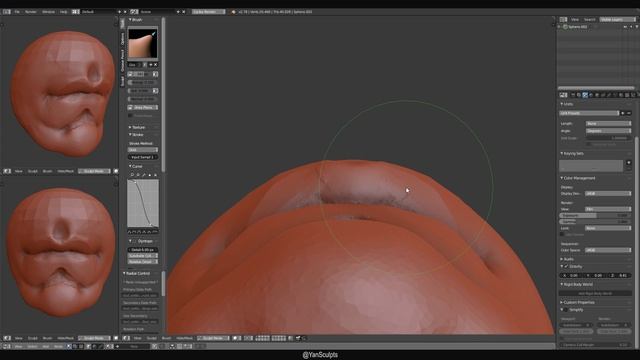Viewport: 640px width, 360px height.
Task: Open the outliner Search menu
Action: (x=589, y=19)
